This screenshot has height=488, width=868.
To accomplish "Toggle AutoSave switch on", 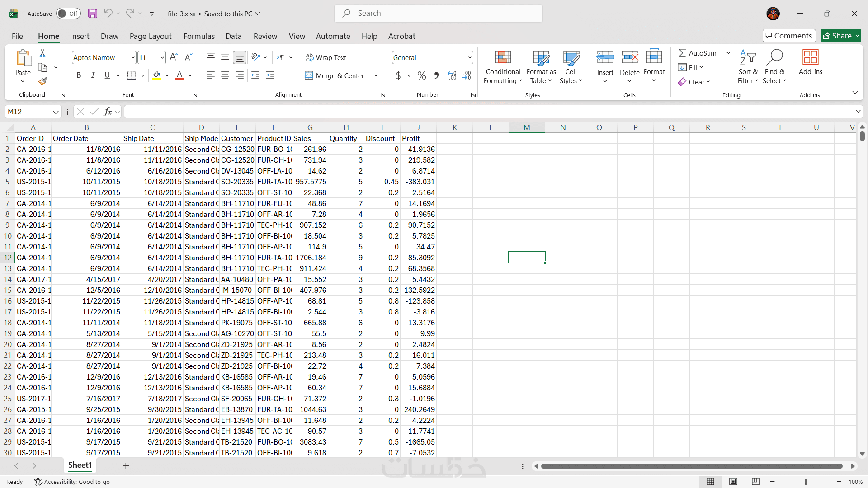I will pos(68,14).
